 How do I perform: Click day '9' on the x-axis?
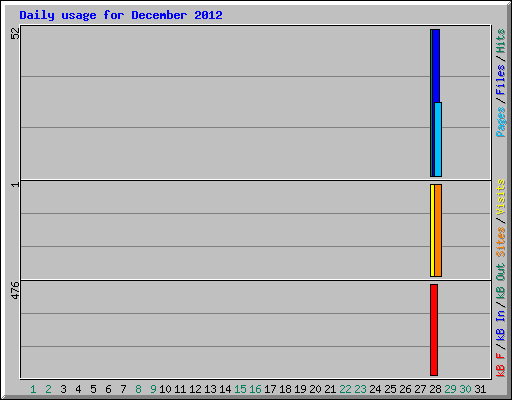point(153,389)
